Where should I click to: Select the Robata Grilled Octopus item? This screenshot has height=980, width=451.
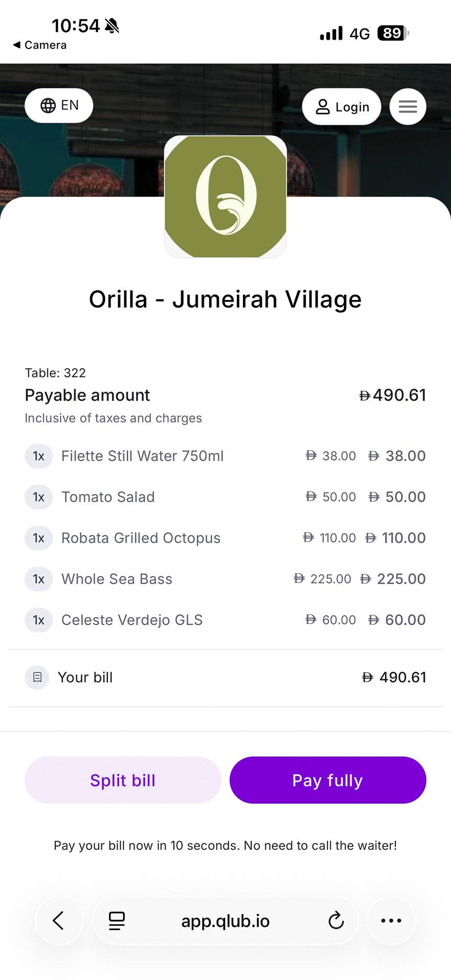click(141, 538)
